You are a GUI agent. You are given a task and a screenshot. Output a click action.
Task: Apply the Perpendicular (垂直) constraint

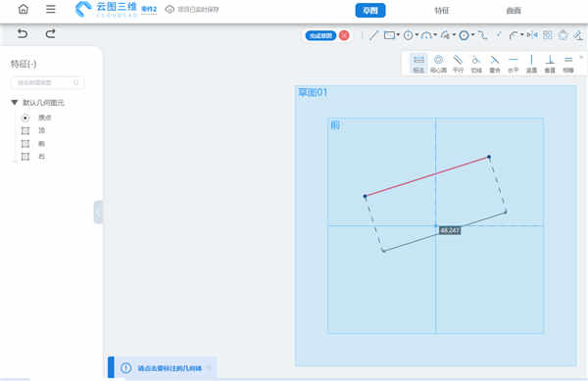(550, 64)
